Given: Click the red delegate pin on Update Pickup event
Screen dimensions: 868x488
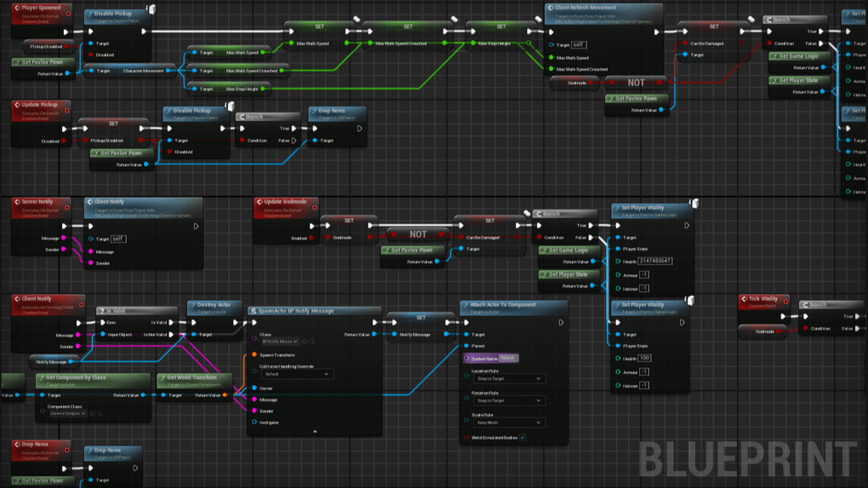Looking at the screenshot, I should [x=67, y=110].
